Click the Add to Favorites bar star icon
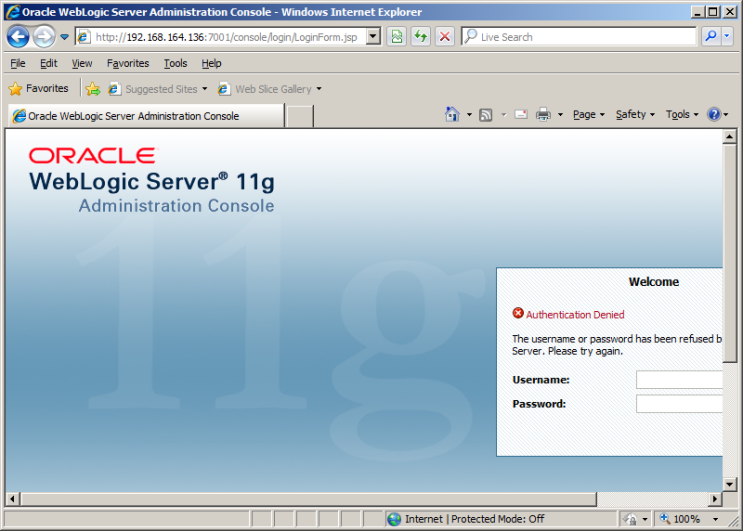The width and height of the screenshot is (743, 531). click(x=93, y=89)
